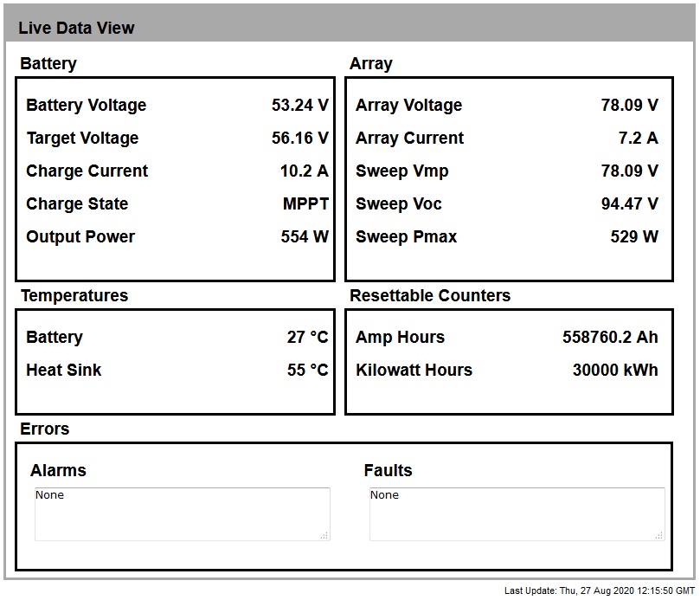This screenshot has height=600, width=700.
Task: Click the Charge State value MPPT
Action: point(305,204)
